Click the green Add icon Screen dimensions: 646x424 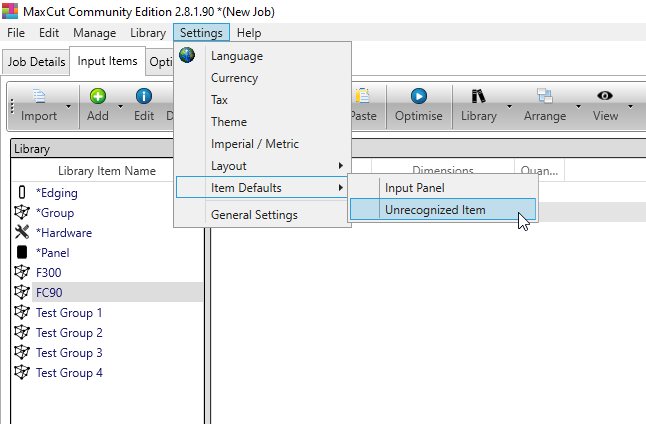pyautogui.click(x=98, y=96)
